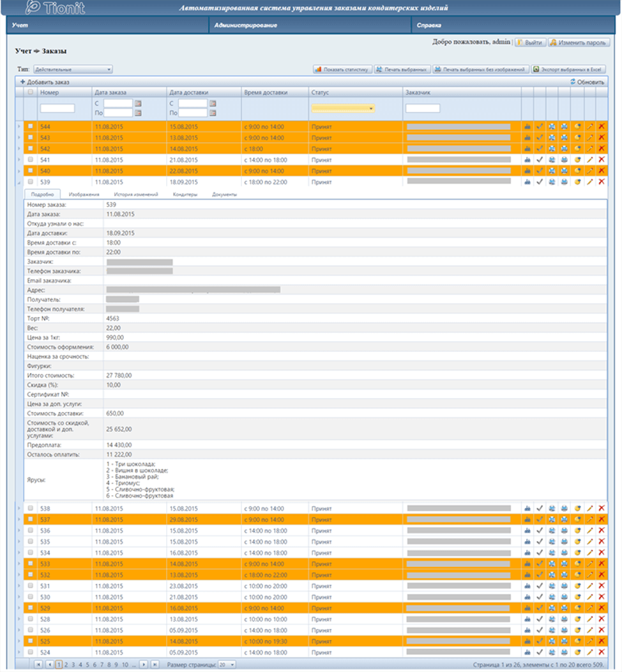Delete order 525 with the red X
Screen dimensions: 622x672
pos(602,641)
